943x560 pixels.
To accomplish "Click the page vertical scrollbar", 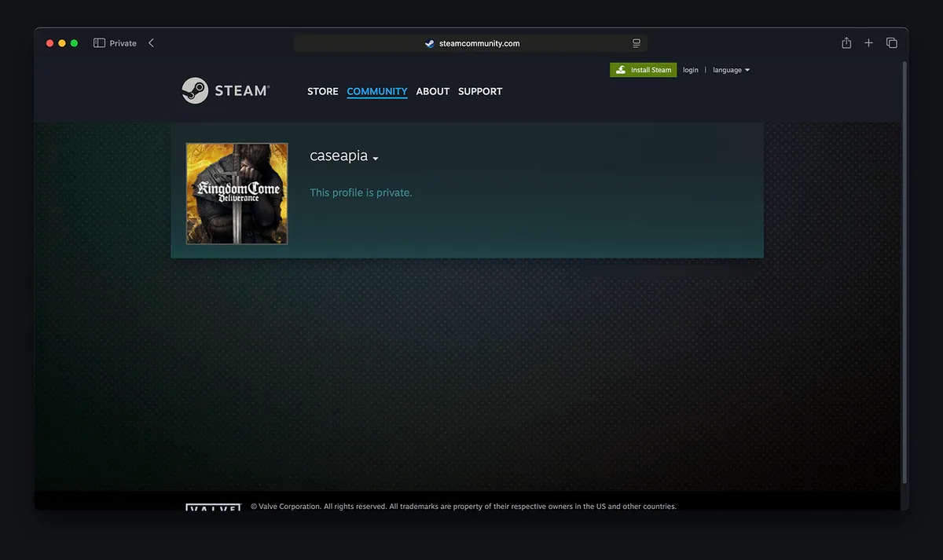I will pos(904,271).
